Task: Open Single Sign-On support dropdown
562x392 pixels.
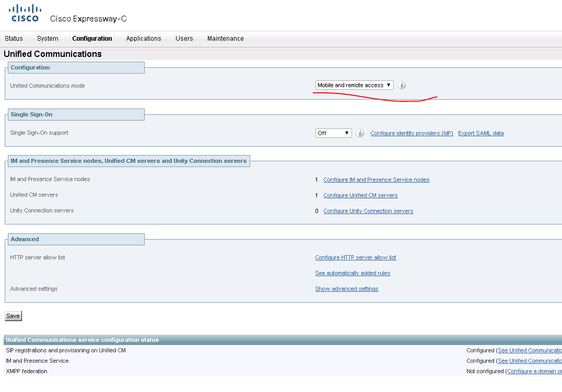Action: tap(333, 133)
